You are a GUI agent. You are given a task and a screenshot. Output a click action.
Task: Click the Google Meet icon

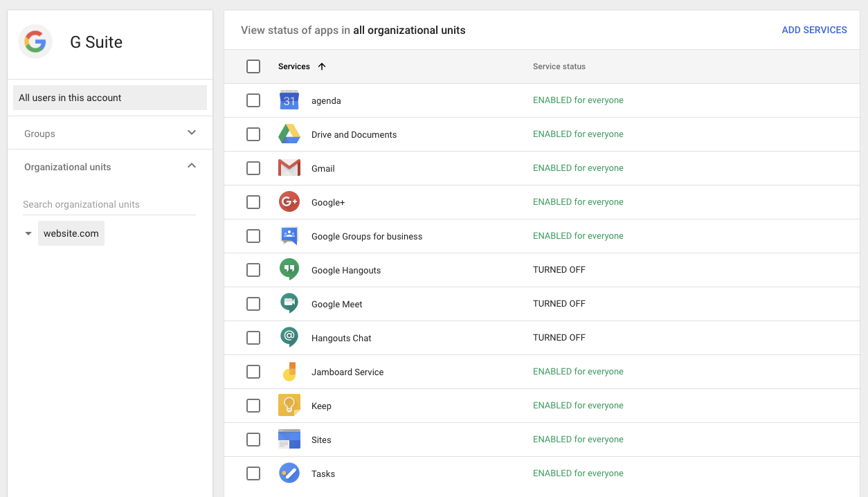(289, 304)
